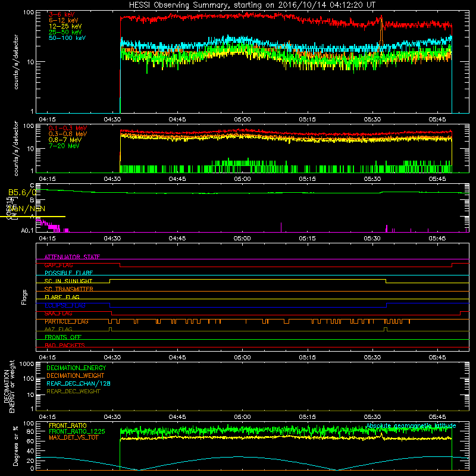Click the B5.6/C GOES class label
Image resolution: width=476 pixels, height=476 pixels.
tap(23, 192)
